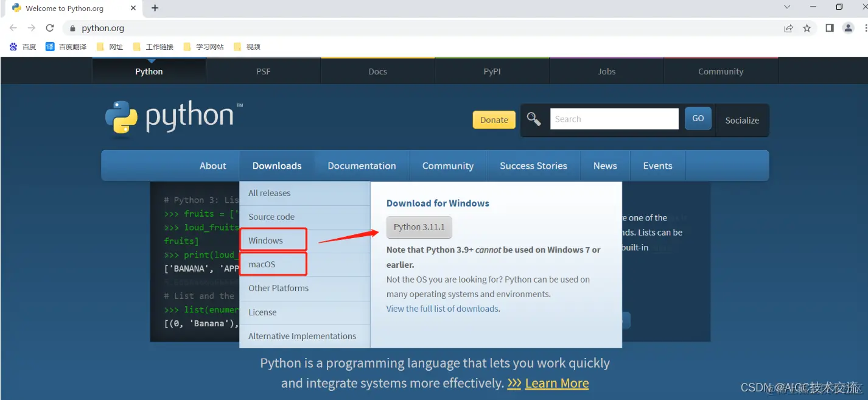
Task: Select the PyPI top-level tab
Action: (x=492, y=71)
